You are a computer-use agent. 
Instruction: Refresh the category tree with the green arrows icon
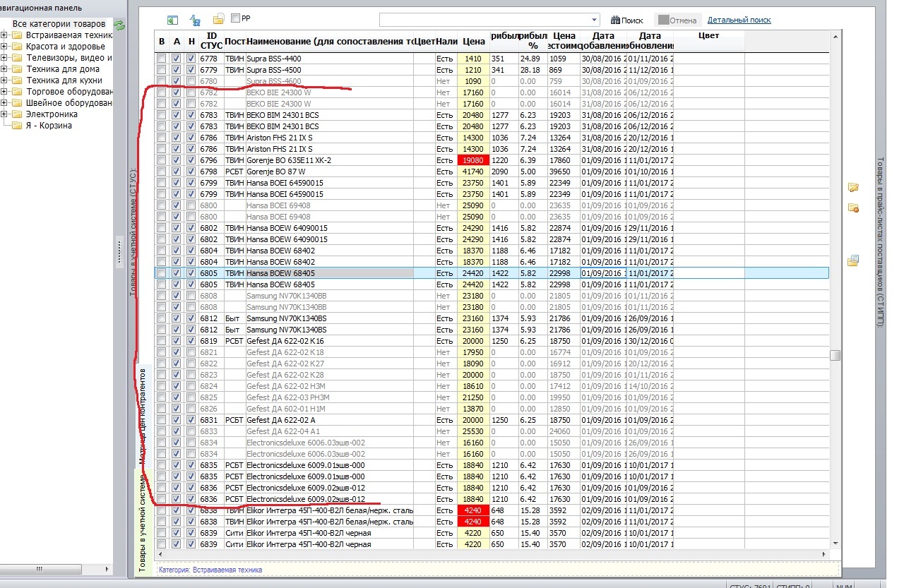point(119,25)
